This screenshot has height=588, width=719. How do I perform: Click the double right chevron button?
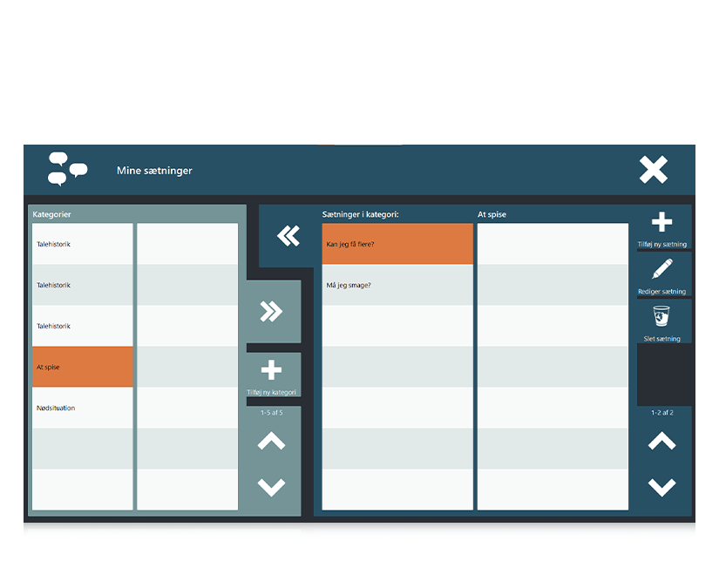(272, 312)
